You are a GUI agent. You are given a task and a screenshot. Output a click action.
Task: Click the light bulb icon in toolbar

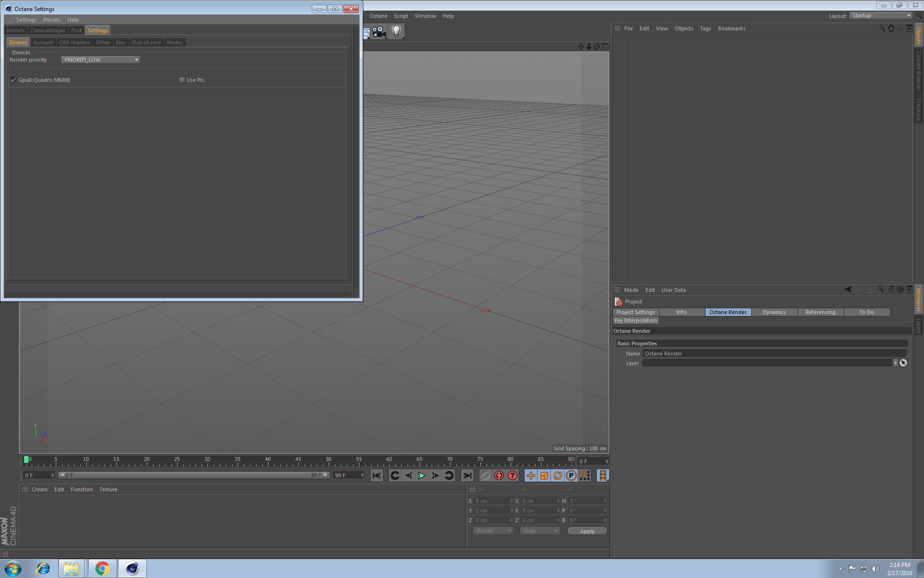coord(396,32)
